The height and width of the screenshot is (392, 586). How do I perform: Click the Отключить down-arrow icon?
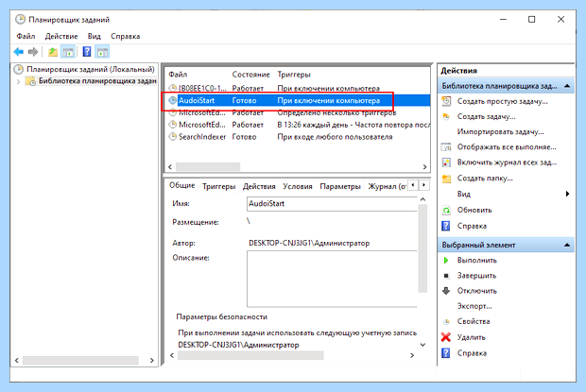pyautogui.click(x=446, y=291)
